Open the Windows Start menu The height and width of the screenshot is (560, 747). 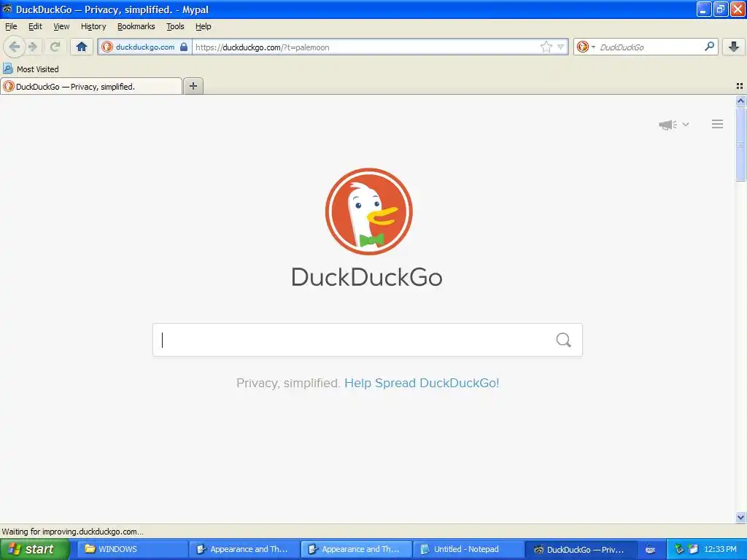(x=34, y=549)
